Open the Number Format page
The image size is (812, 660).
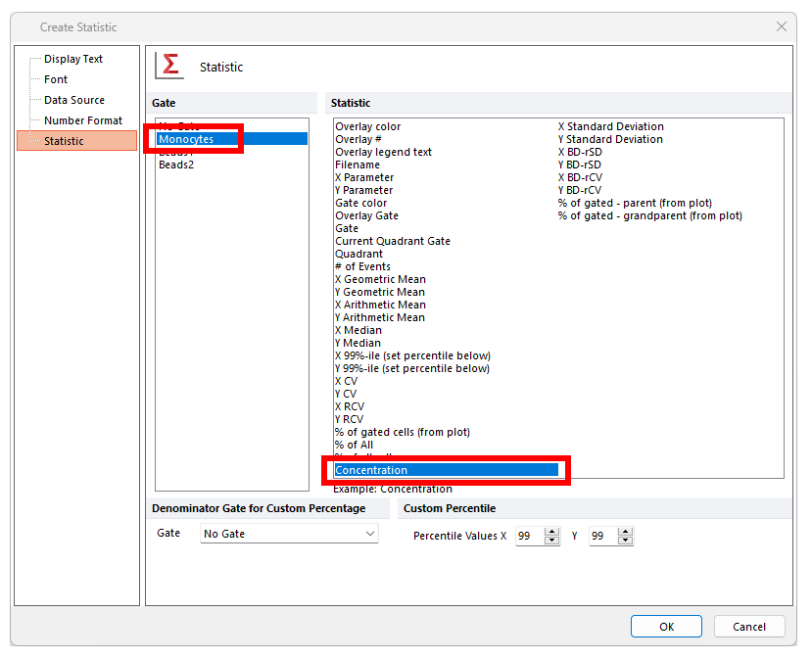tap(83, 120)
